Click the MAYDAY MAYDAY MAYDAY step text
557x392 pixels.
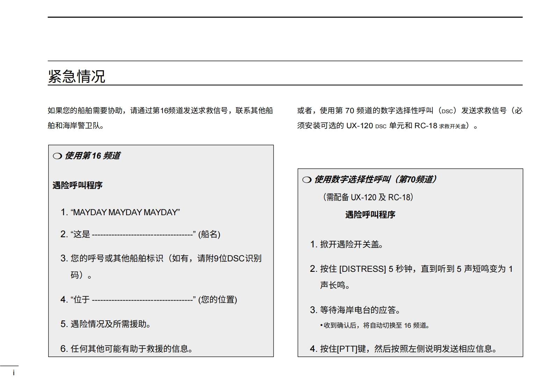click(x=125, y=212)
